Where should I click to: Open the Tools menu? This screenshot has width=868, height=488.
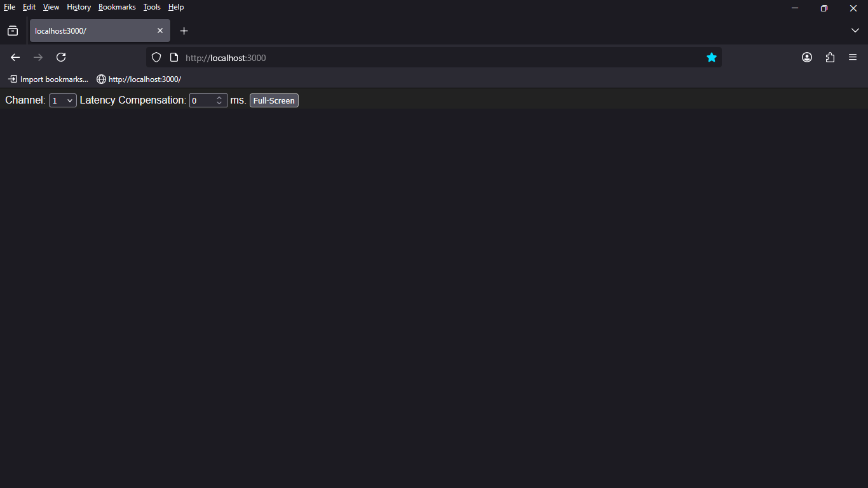pos(152,7)
